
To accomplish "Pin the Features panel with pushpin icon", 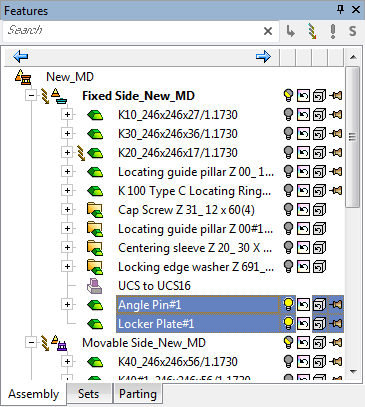I will click(x=340, y=10).
